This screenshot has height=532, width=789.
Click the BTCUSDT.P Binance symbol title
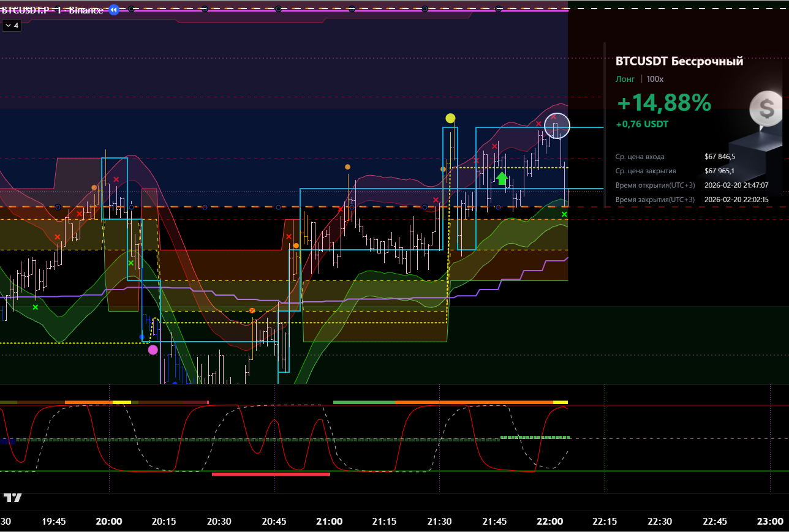52,10
